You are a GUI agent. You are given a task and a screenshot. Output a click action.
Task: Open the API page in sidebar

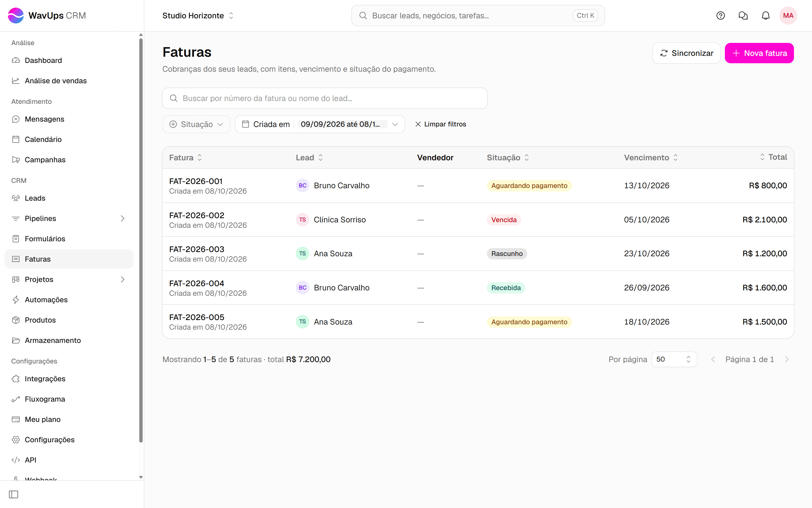[x=69, y=460]
